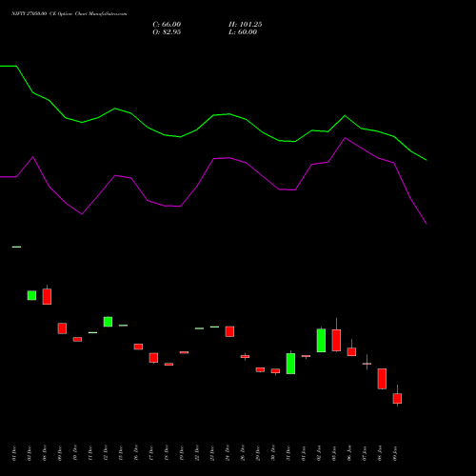The image size is (476, 476).
Task: Click the 29 Dec date label
Action: [258, 453]
